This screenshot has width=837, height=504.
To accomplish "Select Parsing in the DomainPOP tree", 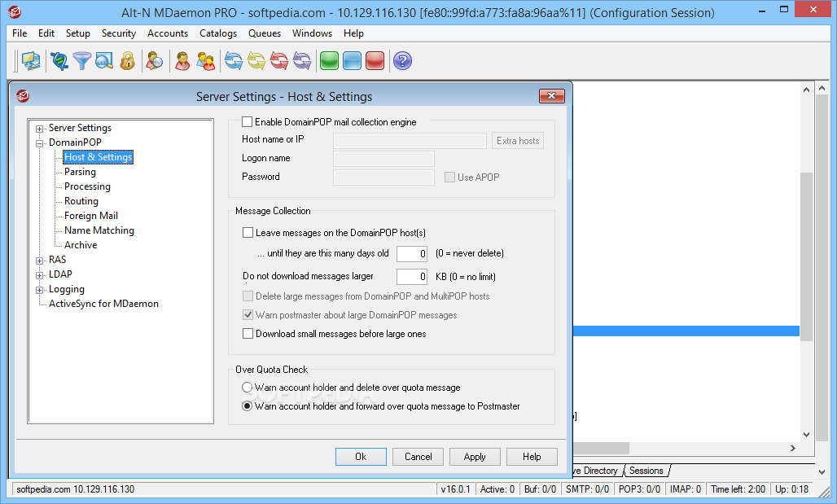I will point(80,171).
